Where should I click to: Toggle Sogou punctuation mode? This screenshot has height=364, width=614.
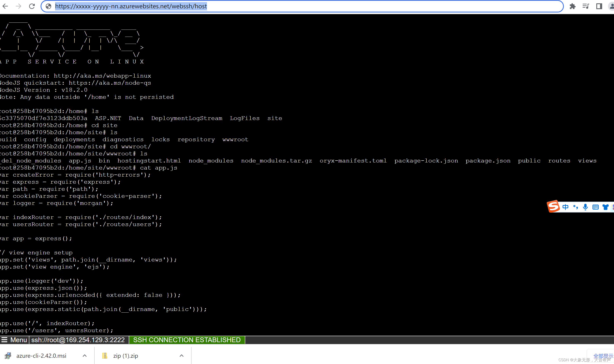(576, 207)
